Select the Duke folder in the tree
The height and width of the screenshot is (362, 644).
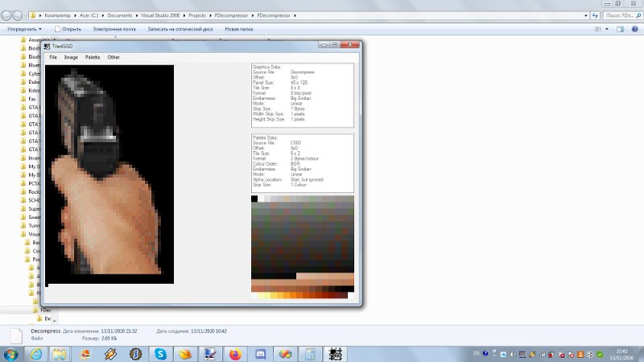pos(31,82)
